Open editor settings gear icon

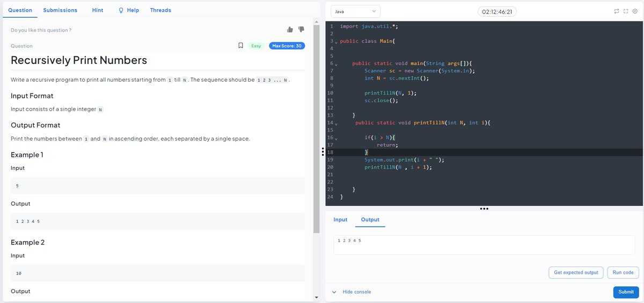635,11
